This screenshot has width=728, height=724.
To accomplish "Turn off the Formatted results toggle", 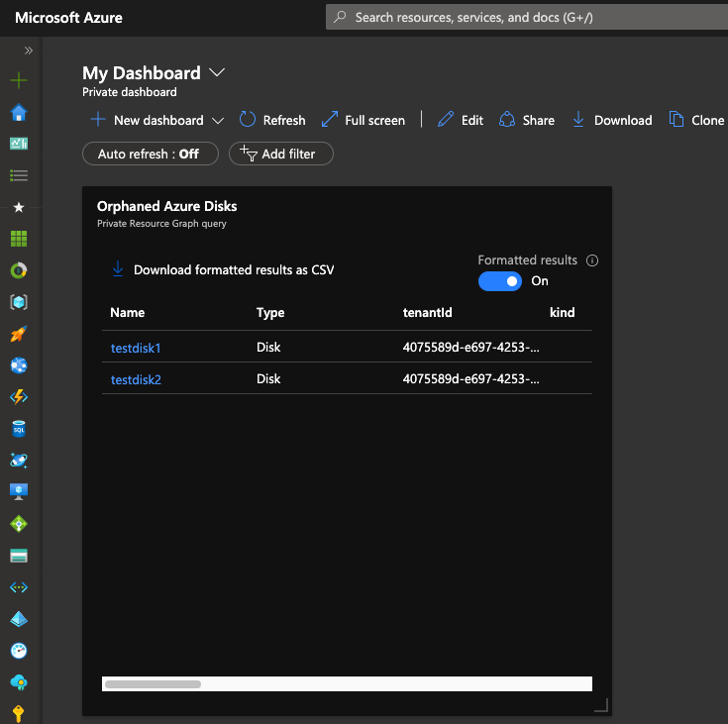I will [500, 281].
